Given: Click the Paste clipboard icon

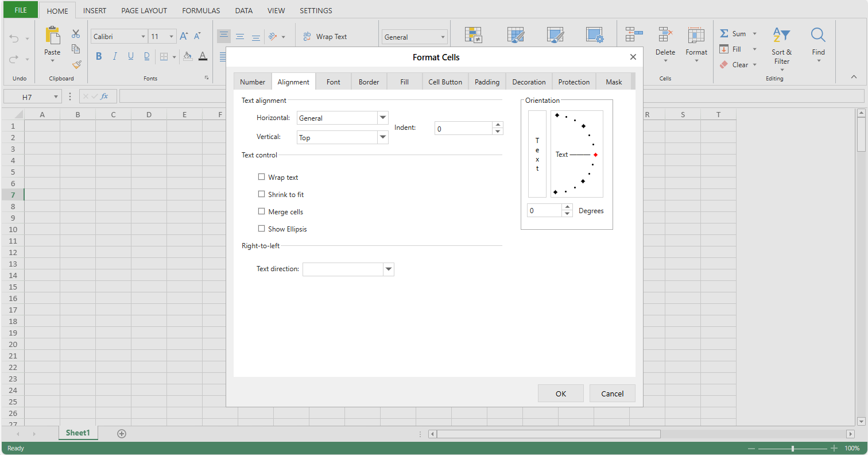Looking at the screenshot, I should 52,35.
